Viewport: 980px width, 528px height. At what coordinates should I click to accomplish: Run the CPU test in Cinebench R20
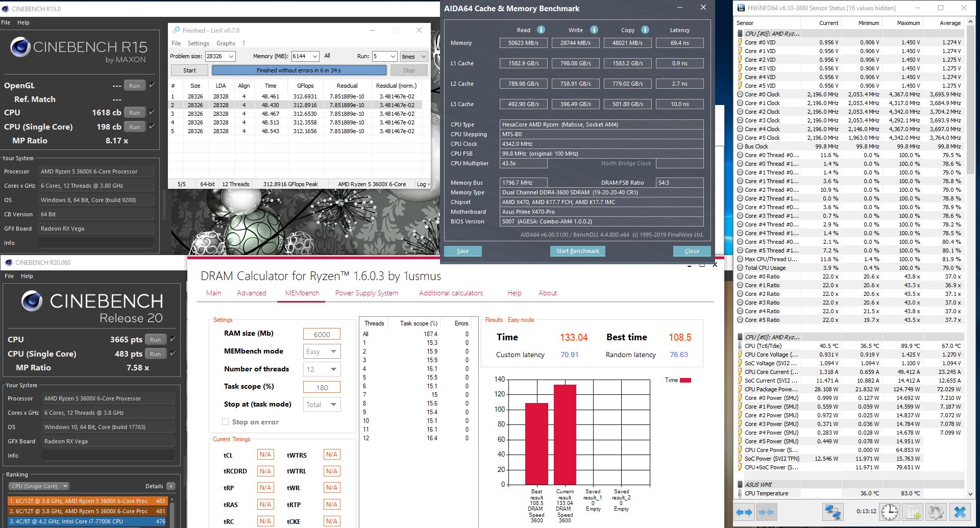[x=155, y=339]
